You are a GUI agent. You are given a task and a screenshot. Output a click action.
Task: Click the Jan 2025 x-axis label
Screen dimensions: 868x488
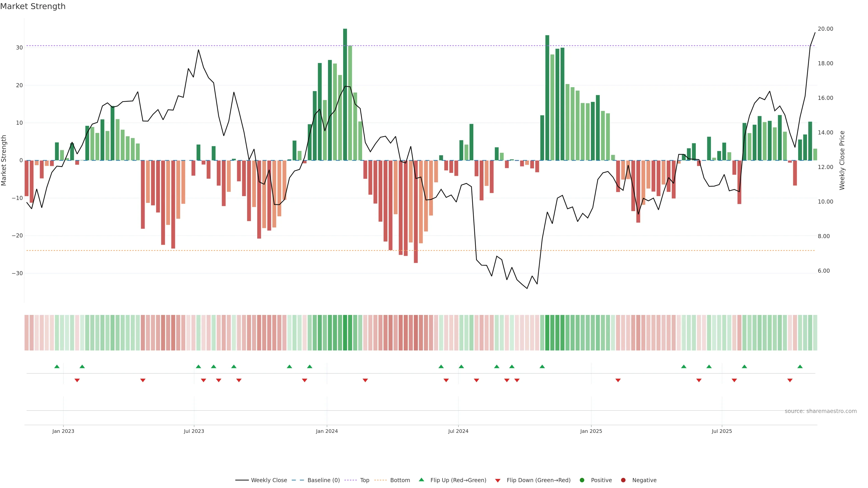[x=591, y=431]
